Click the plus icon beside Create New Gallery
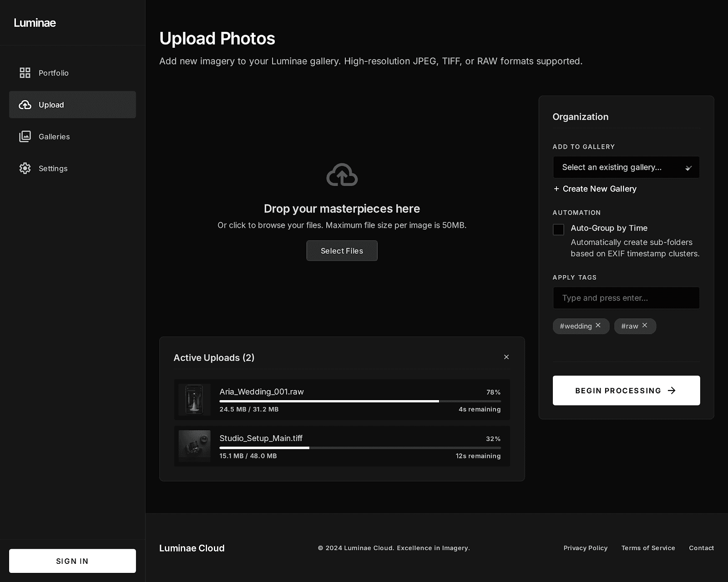728x582 pixels. click(x=556, y=189)
